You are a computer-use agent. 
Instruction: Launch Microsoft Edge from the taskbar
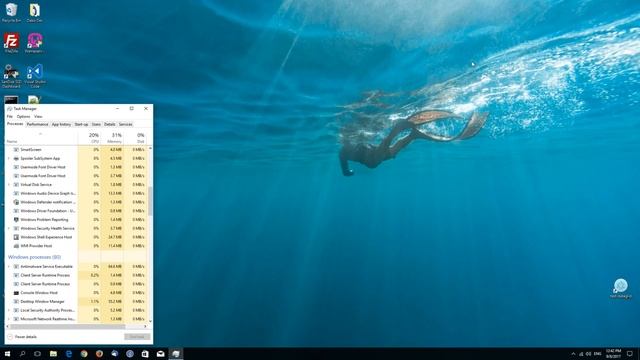[x=69, y=354]
